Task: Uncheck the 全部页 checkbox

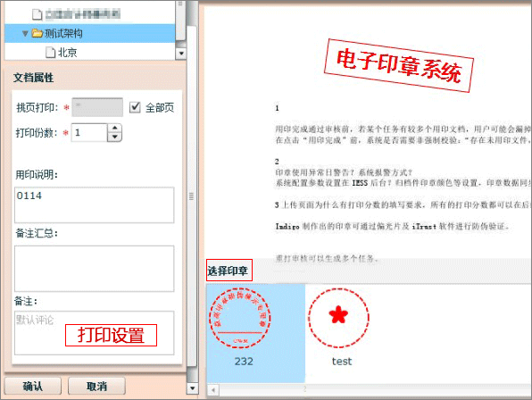Action: pyautogui.click(x=135, y=107)
